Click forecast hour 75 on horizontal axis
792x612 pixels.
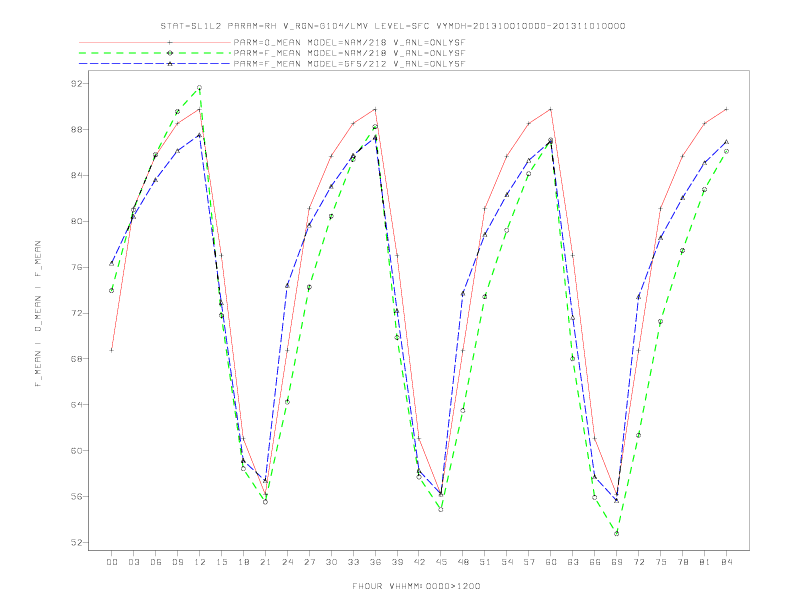click(x=661, y=562)
